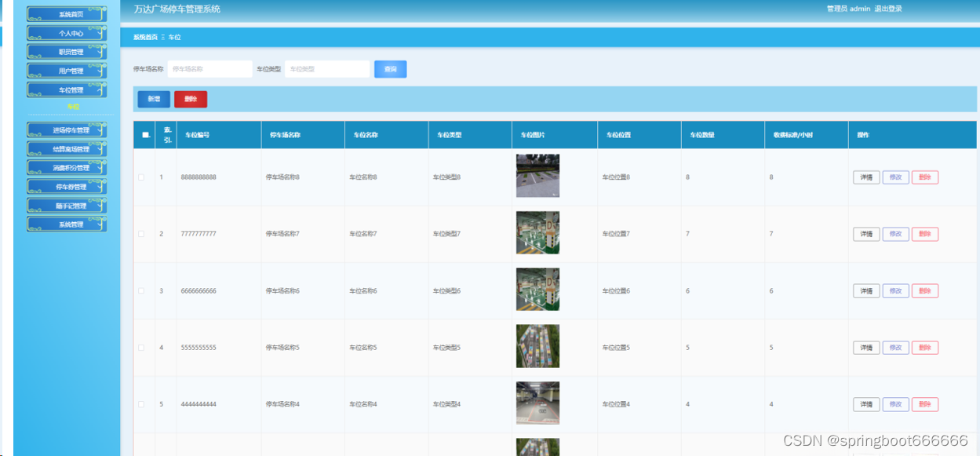
Task: Click the blue 新增 add button
Action: [x=154, y=99]
